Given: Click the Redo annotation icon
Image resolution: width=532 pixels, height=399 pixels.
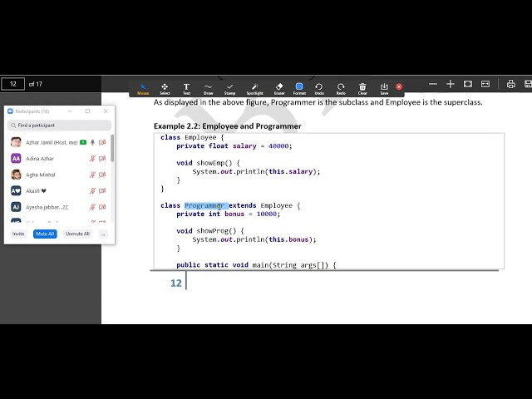Looking at the screenshot, I should pyautogui.click(x=341, y=87).
